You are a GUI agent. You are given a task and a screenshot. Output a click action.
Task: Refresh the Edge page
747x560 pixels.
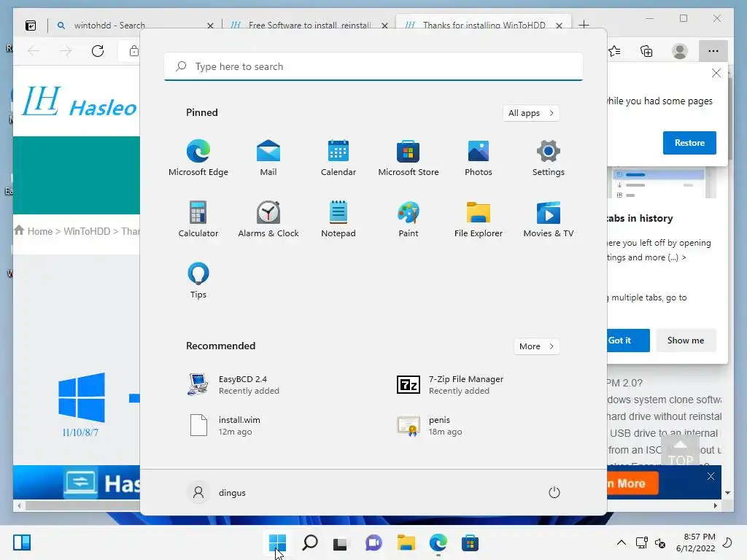pyautogui.click(x=98, y=51)
